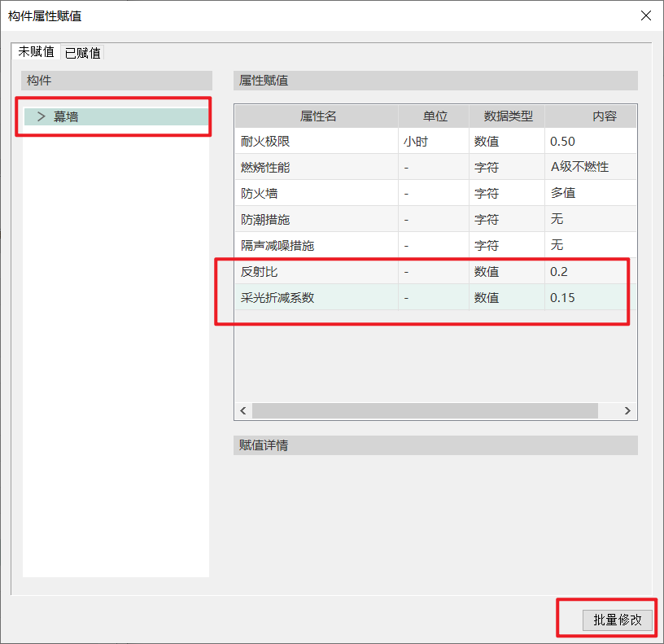The image size is (664, 644).
Task: Click the 0.50 content value cell
Action: pos(590,141)
